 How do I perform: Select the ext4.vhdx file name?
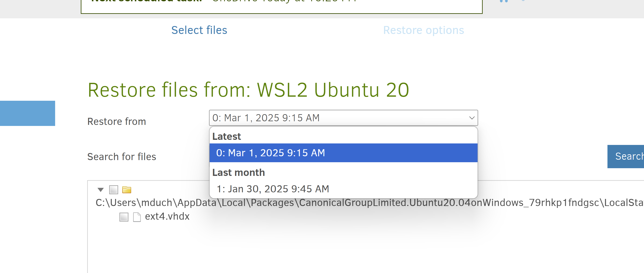pyautogui.click(x=167, y=216)
